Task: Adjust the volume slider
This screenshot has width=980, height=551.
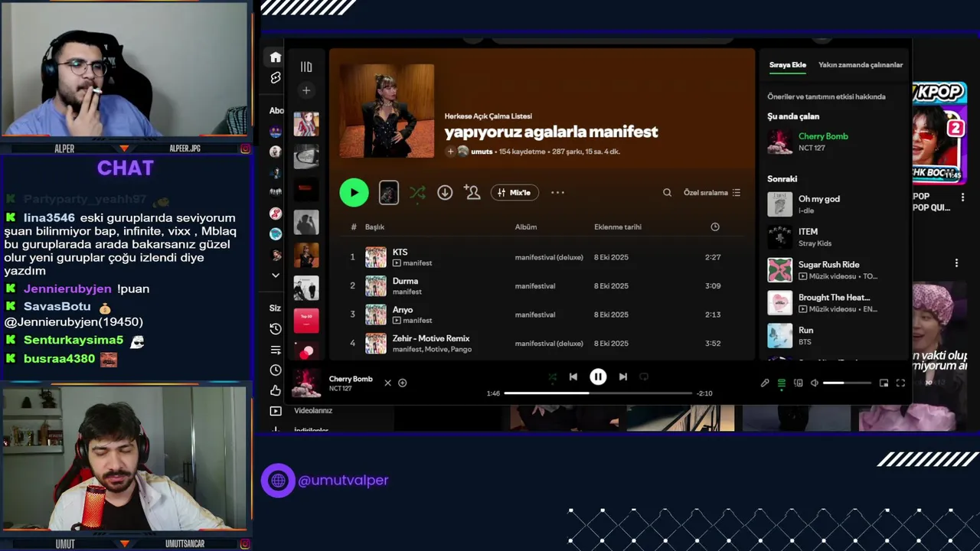Action: coord(847,383)
